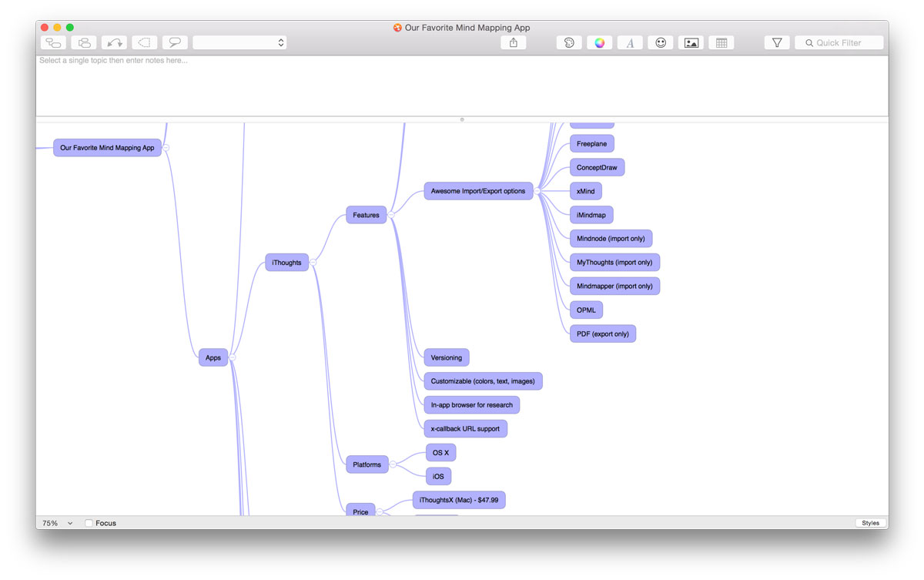
Task: Select the Mindnode (import only) topic
Action: click(611, 239)
